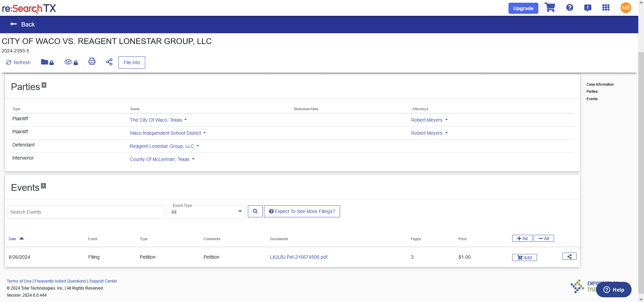Open the MB user avatar menu
Image resolution: width=644 pixels, height=302 pixels.
[x=626, y=8]
